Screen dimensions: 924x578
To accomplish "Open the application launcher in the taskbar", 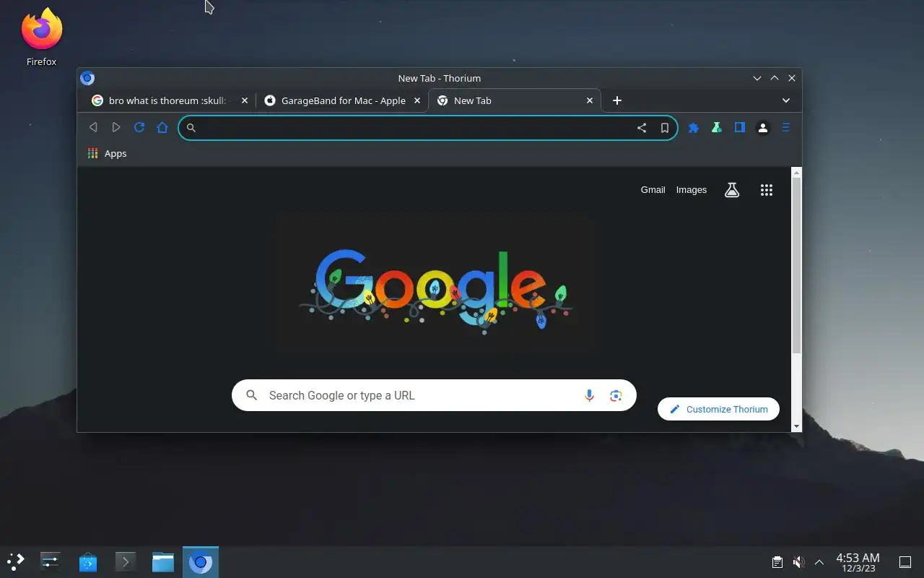I will [x=15, y=561].
